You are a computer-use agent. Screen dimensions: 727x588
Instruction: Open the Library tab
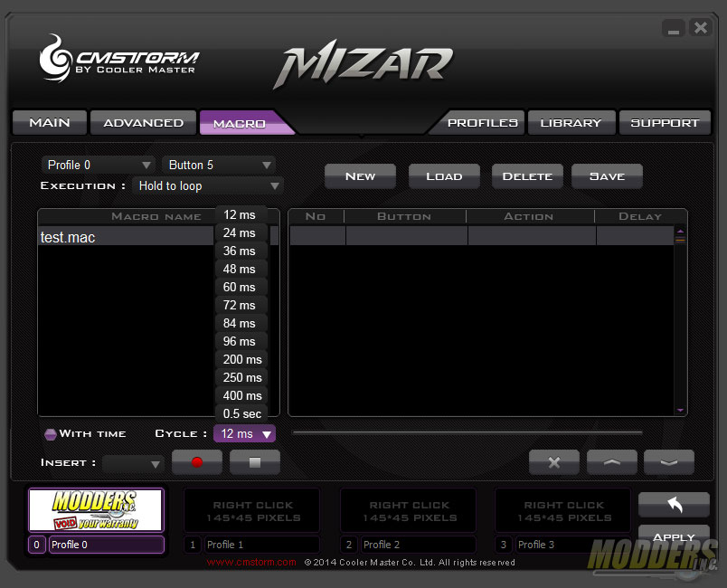click(x=571, y=122)
